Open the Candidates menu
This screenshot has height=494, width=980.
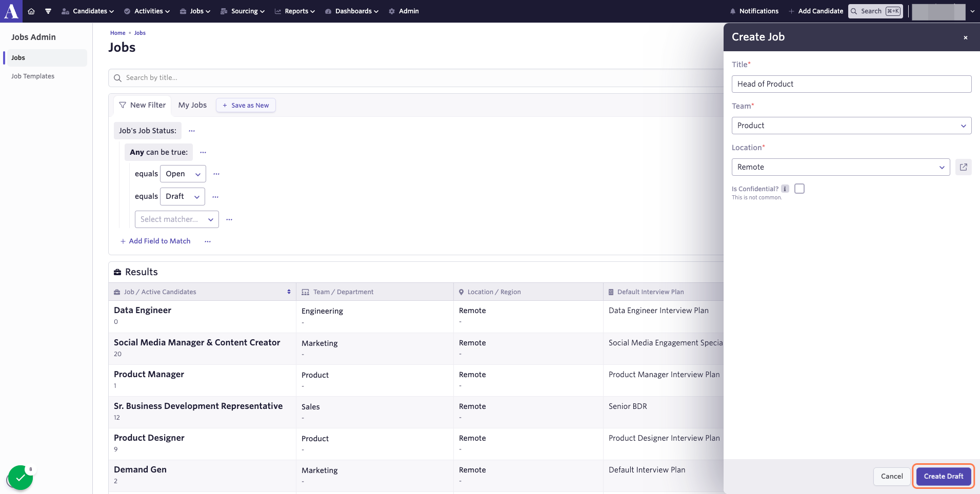click(88, 11)
